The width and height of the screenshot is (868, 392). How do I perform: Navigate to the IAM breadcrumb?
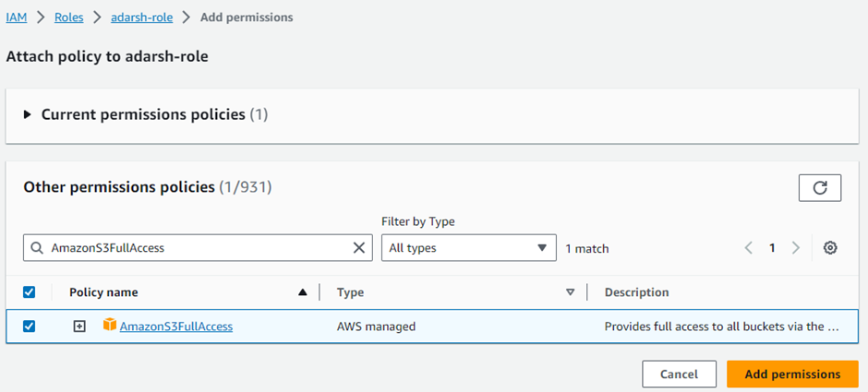tap(16, 18)
